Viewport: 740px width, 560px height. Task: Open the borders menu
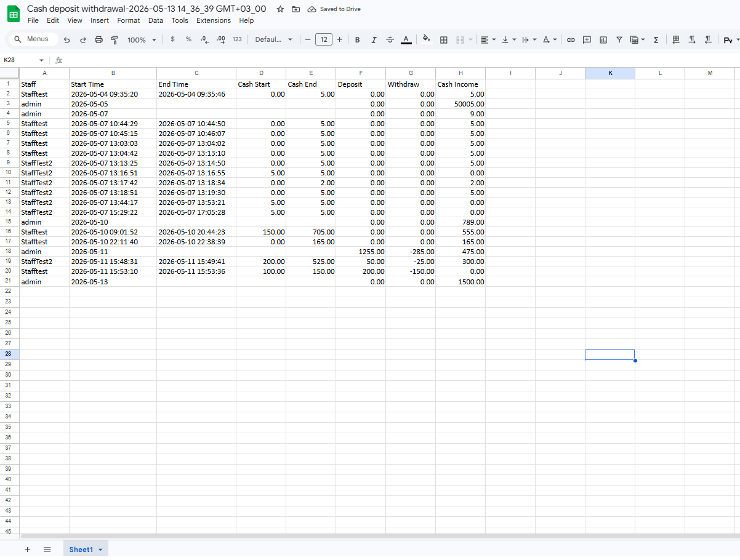click(443, 39)
